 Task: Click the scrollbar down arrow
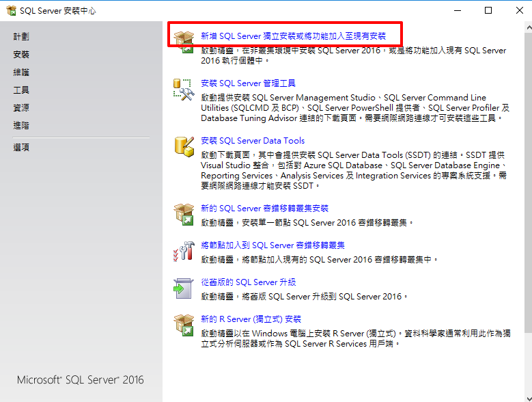(529, 398)
